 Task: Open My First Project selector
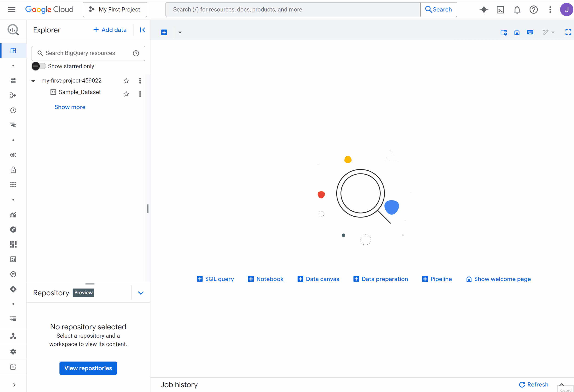coord(115,10)
